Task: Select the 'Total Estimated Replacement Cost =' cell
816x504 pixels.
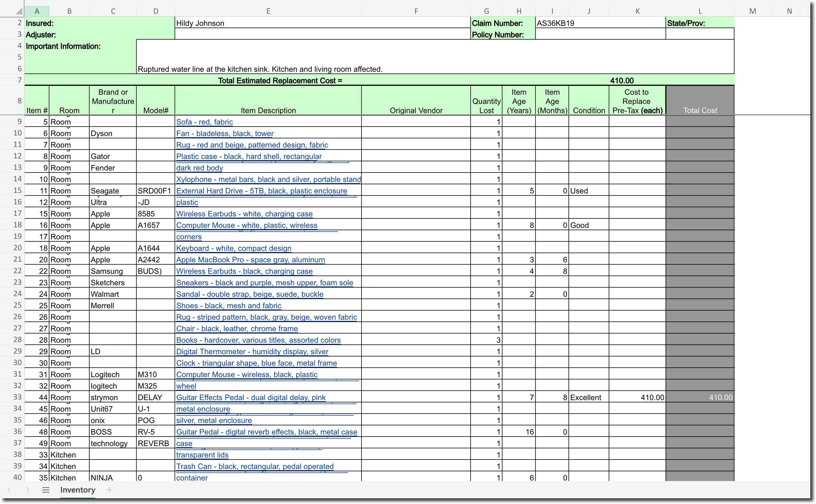Action: tap(280, 81)
